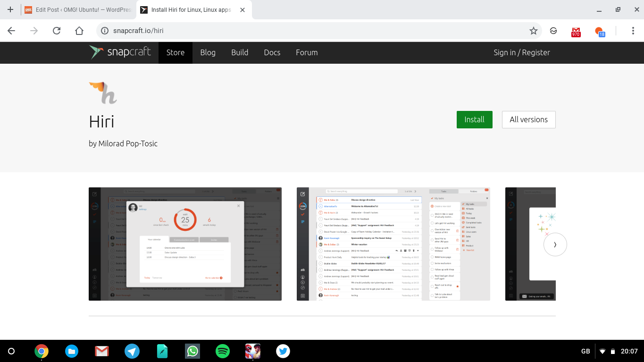Click the GB keyboard layout indicator

pos(585,351)
